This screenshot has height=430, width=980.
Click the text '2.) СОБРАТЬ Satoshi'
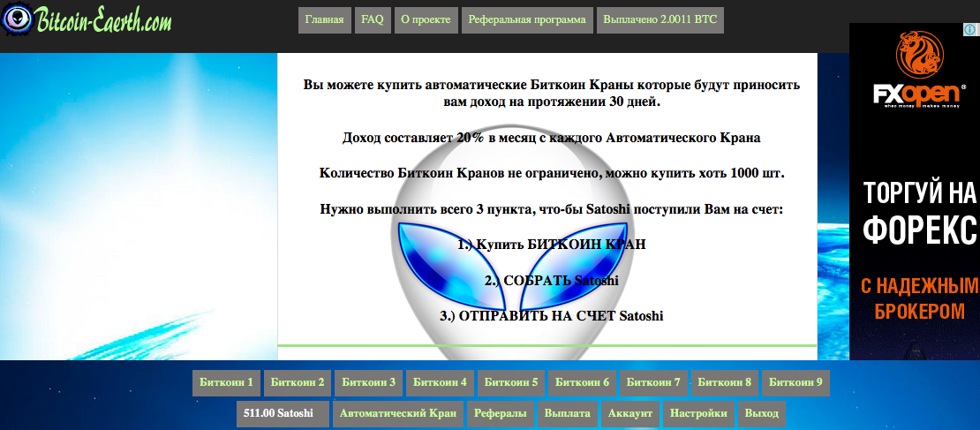[x=551, y=281]
